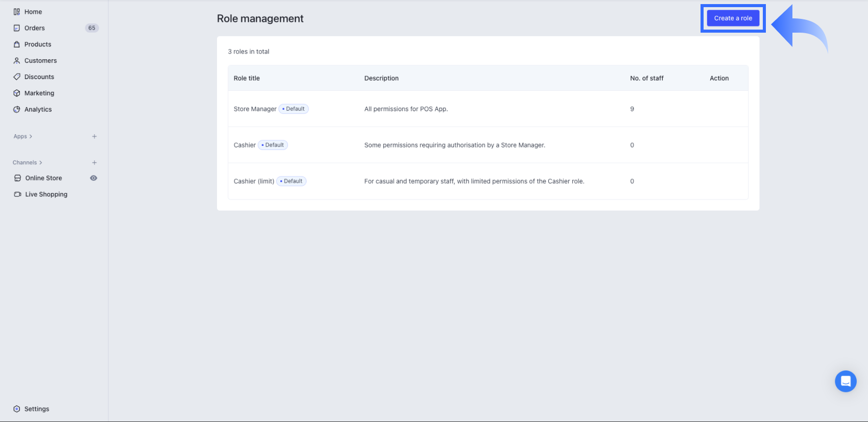Screen dimensions: 868x422
Task: Click the Orders icon in sidebar
Action: [x=17, y=28]
